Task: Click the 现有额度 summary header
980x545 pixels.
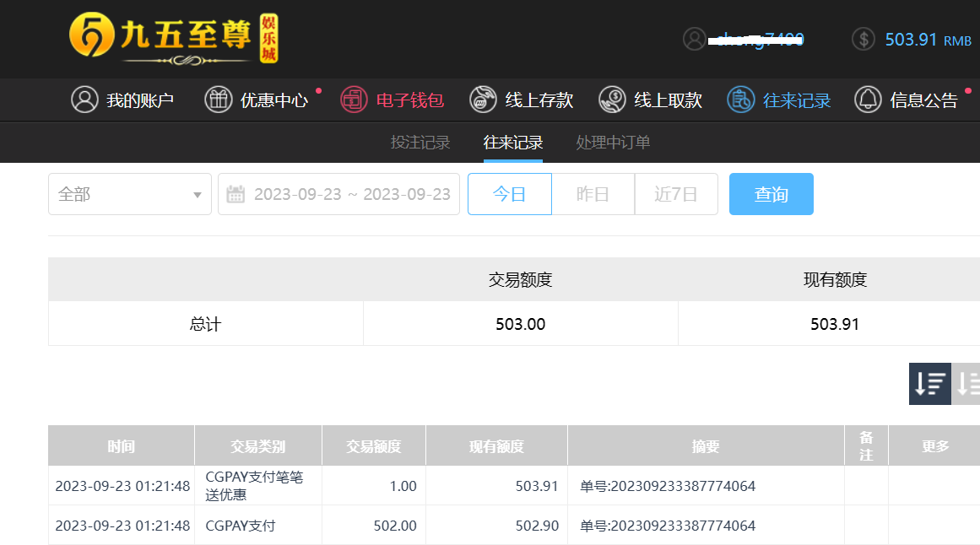Action: (835, 279)
